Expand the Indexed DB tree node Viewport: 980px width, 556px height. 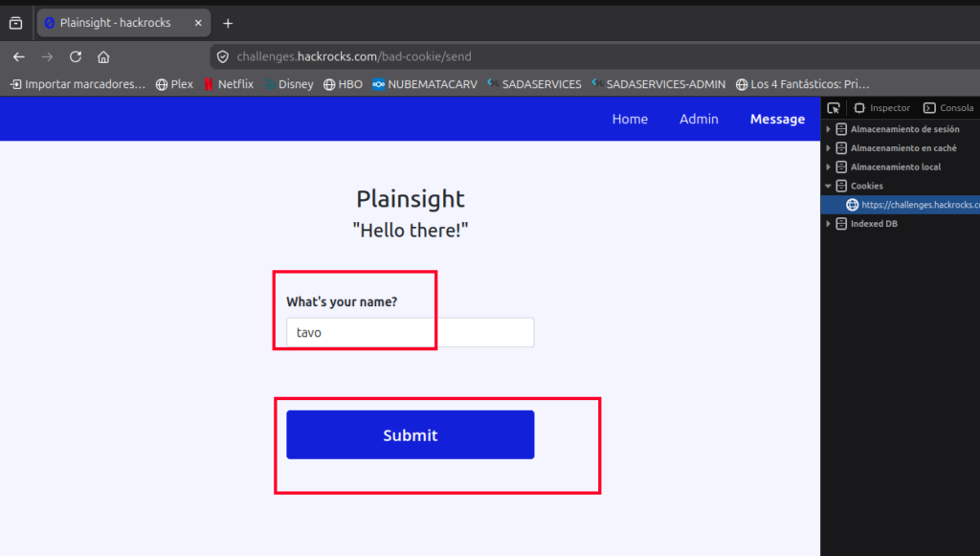[x=828, y=224]
